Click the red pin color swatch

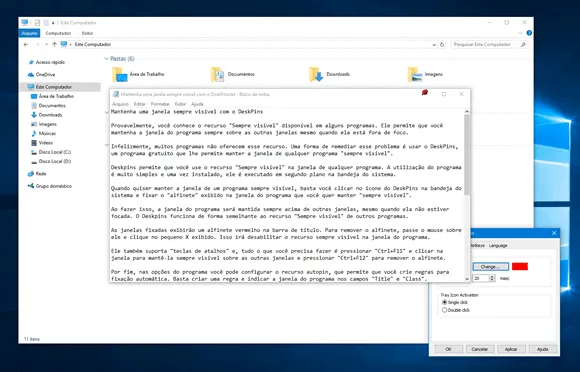coord(520,266)
